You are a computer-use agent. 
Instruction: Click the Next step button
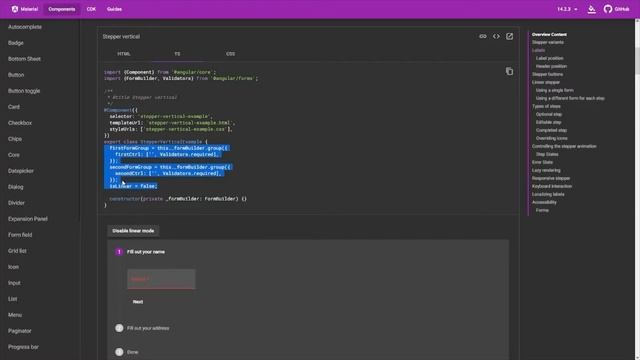click(x=138, y=302)
